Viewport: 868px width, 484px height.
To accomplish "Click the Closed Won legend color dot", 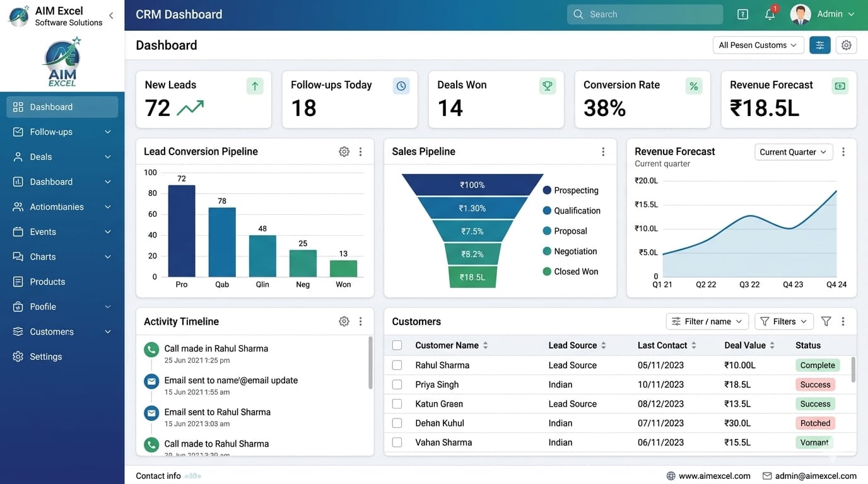I will pyautogui.click(x=547, y=272).
